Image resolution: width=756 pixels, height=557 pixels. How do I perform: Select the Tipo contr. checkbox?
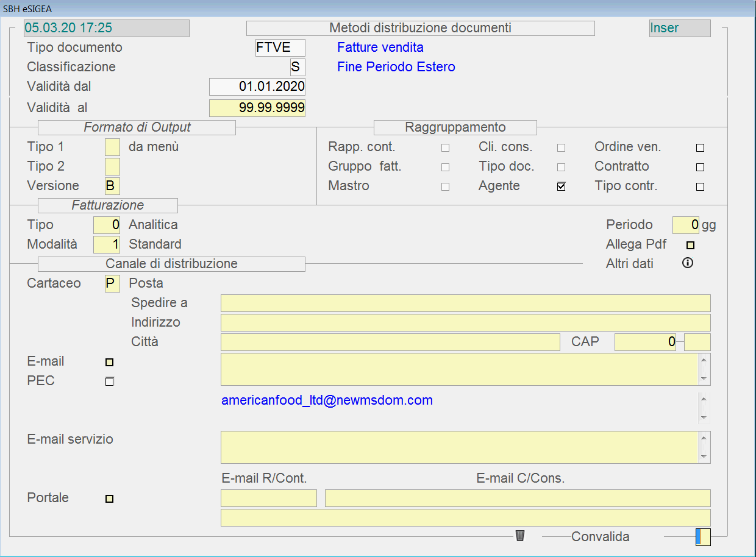pos(700,186)
